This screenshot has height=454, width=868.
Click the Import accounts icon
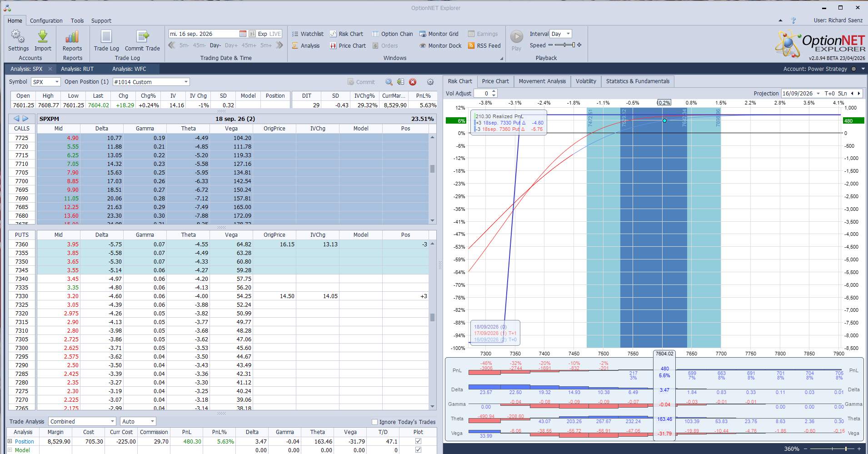43,36
